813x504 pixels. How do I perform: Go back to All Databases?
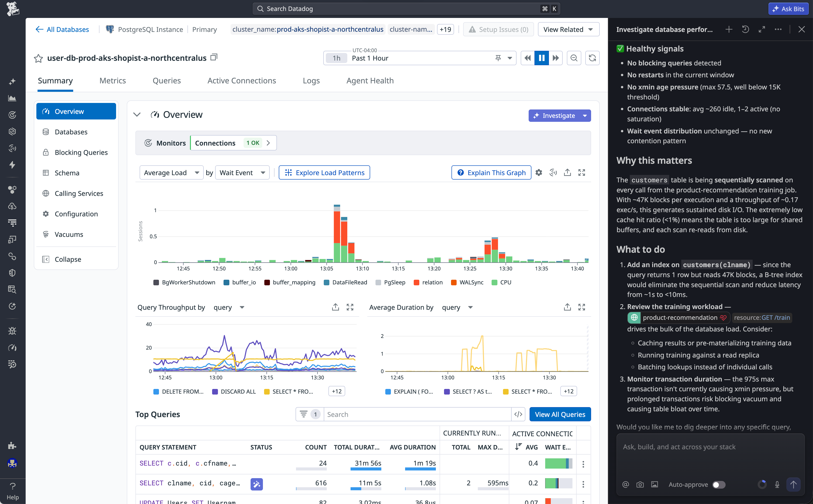[62, 29]
